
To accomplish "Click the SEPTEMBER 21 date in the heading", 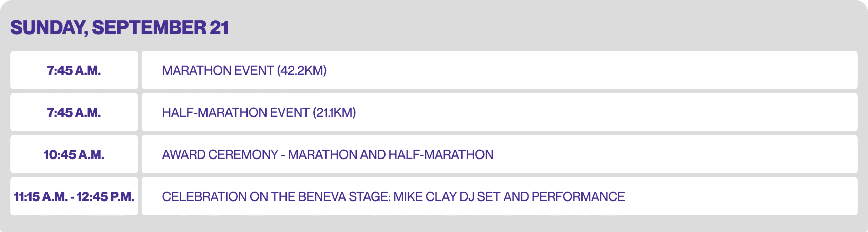I will point(160,27).
